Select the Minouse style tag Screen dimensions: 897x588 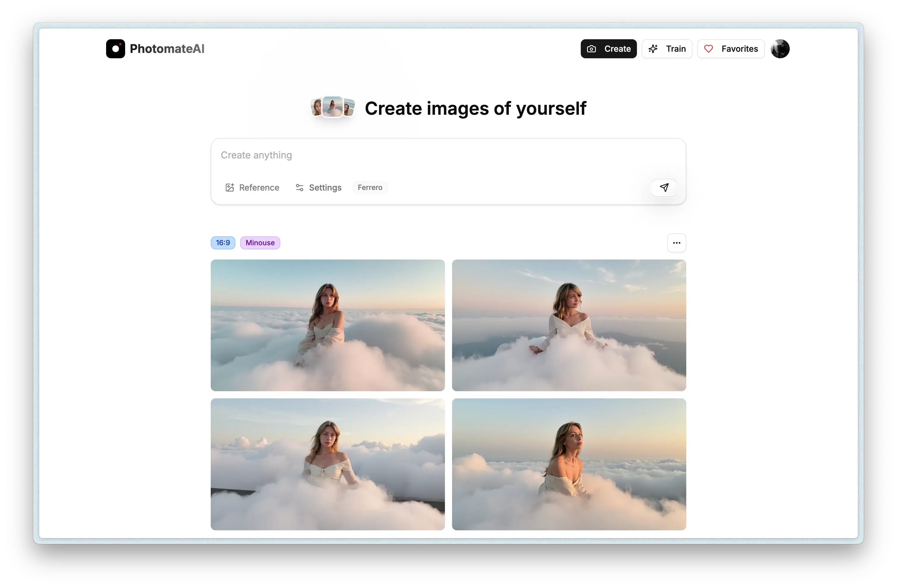coord(260,242)
